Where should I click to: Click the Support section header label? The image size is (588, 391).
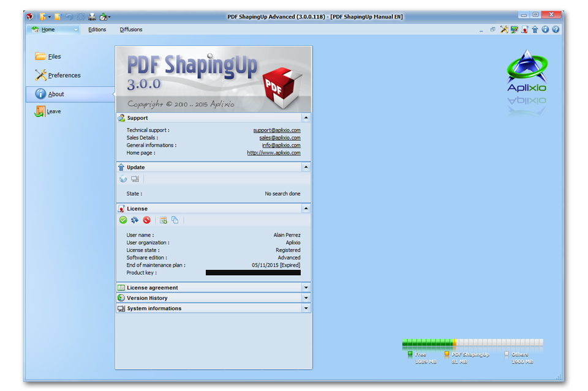pos(137,118)
